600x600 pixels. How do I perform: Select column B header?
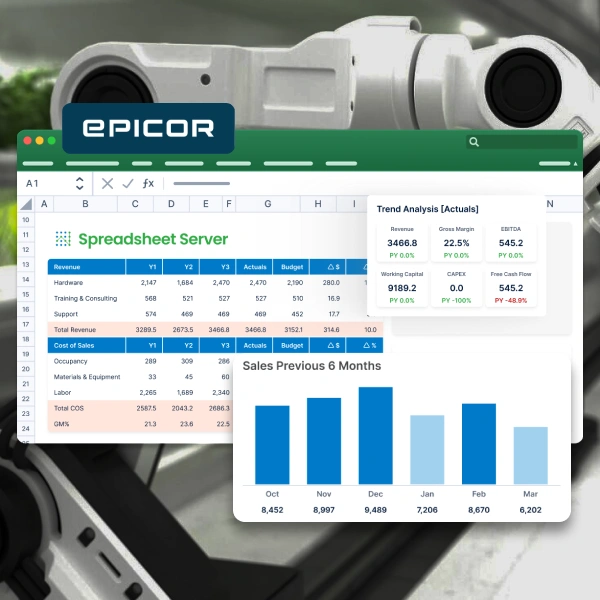[x=85, y=204]
